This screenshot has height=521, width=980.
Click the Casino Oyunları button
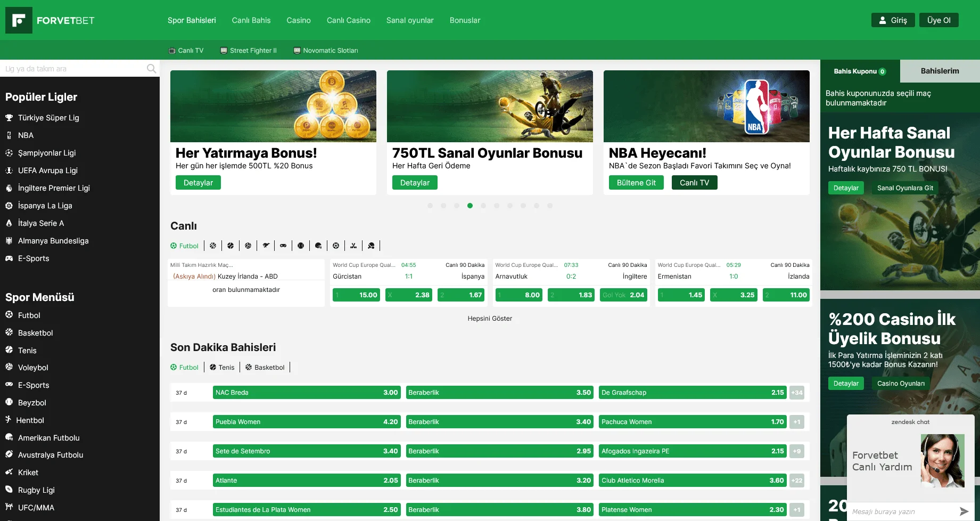pos(901,384)
